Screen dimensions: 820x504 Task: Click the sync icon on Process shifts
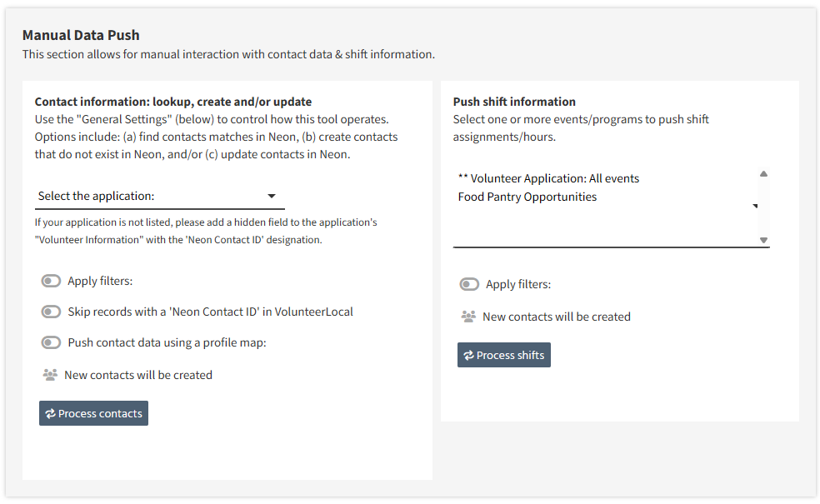468,356
